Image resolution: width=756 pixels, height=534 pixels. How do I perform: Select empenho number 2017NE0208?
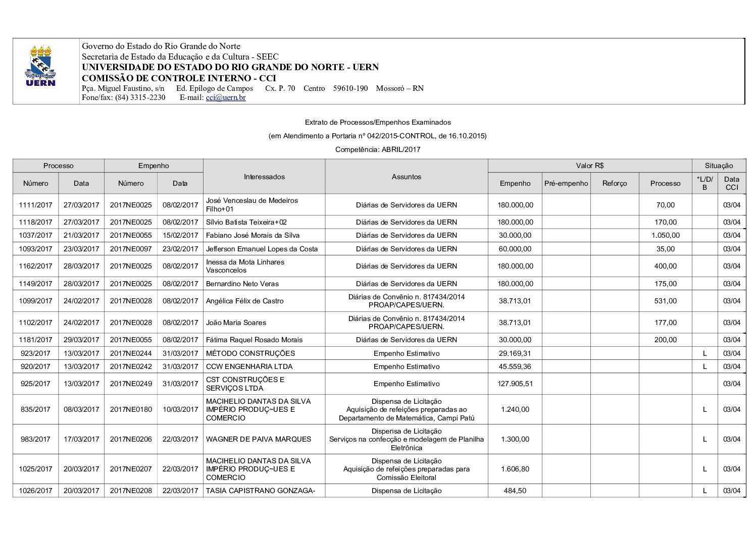click(131, 491)
